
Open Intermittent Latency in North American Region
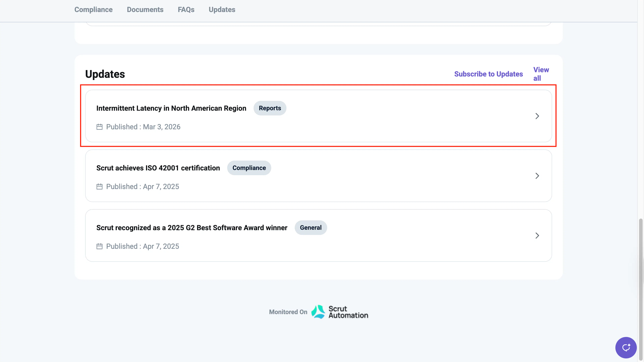coord(171,108)
